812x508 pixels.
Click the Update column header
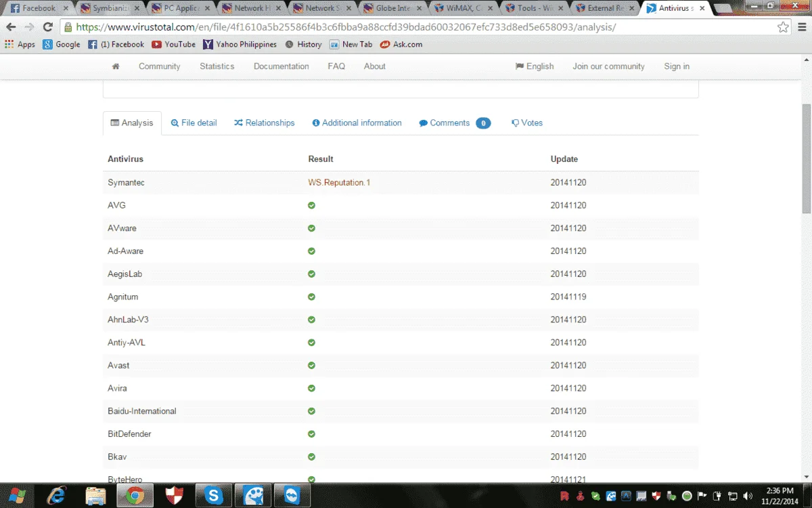(564, 159)
